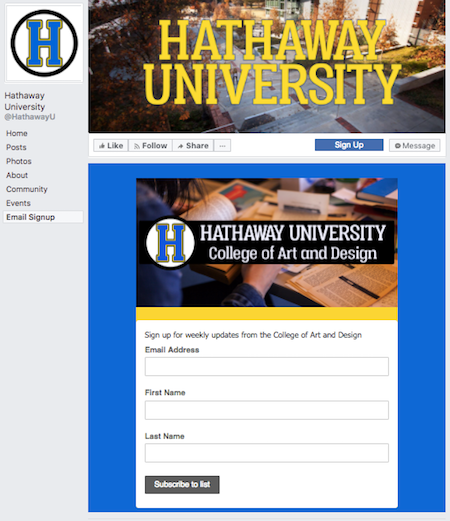The image size is (450, 521).
Task: Click the H logo in the form banner
Action: coord(170,242)
